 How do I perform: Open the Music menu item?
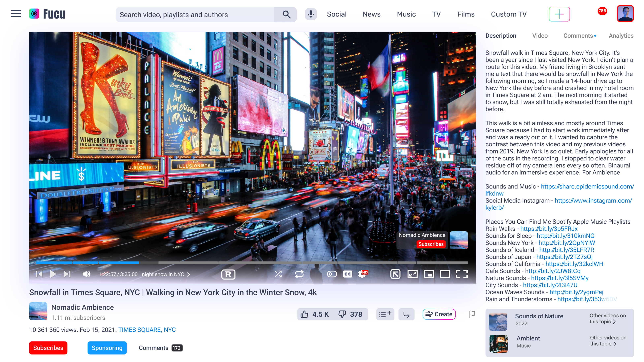click(x=406, y=14)
